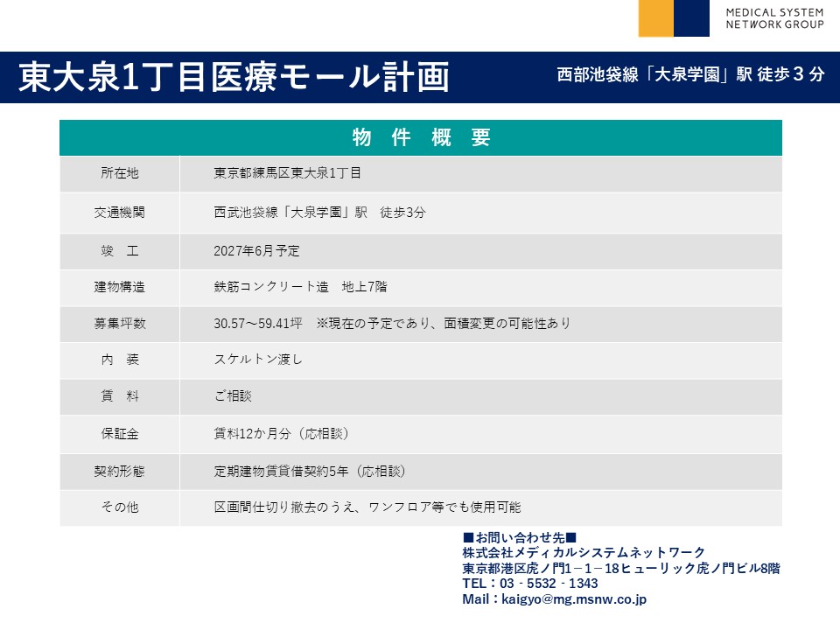This screenshot has width=840, height=630.
Task: Click the MEDICAL SYSTEM NETWORK GROUP logo text
Action: click(773, 18)
